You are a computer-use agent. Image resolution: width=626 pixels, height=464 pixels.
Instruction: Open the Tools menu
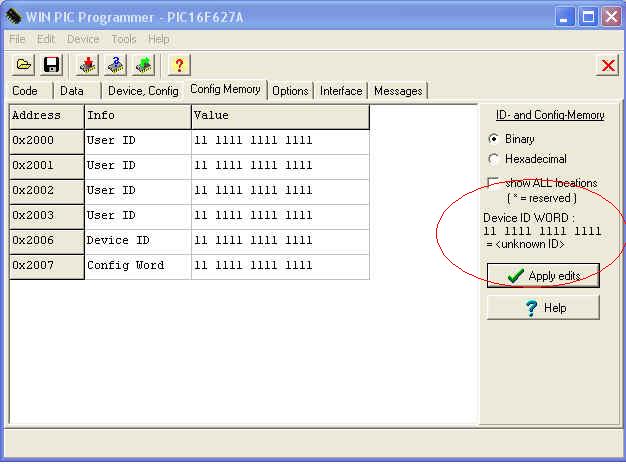pos(124,39)
